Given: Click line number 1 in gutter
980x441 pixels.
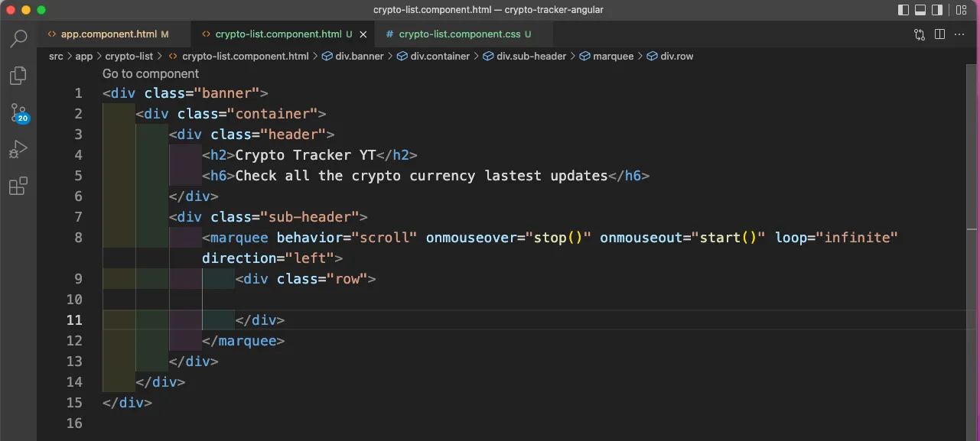Looking at the screenshot, I should [x=78, y=93].
